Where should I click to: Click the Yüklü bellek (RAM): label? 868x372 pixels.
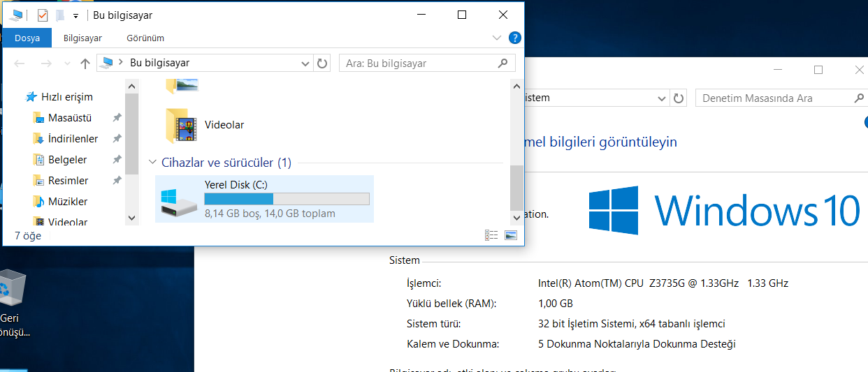tap(451, 304)
